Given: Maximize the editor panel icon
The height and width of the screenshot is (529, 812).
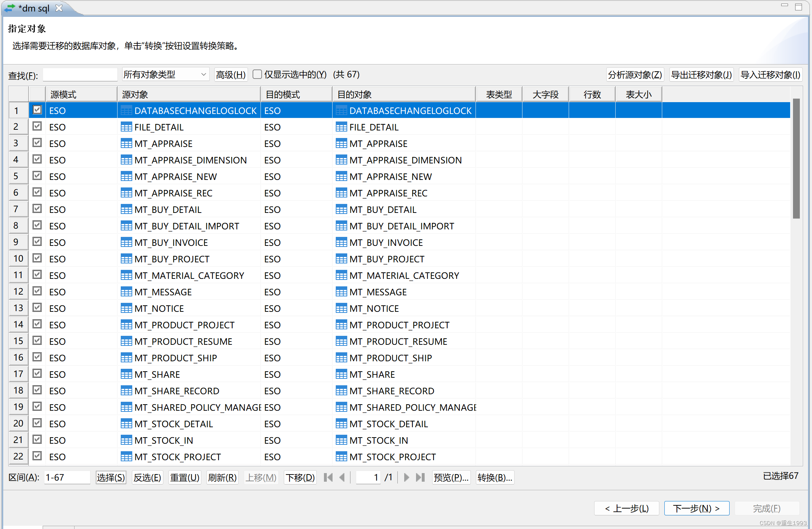Looking at the screenshot, I should click(798, 7).
